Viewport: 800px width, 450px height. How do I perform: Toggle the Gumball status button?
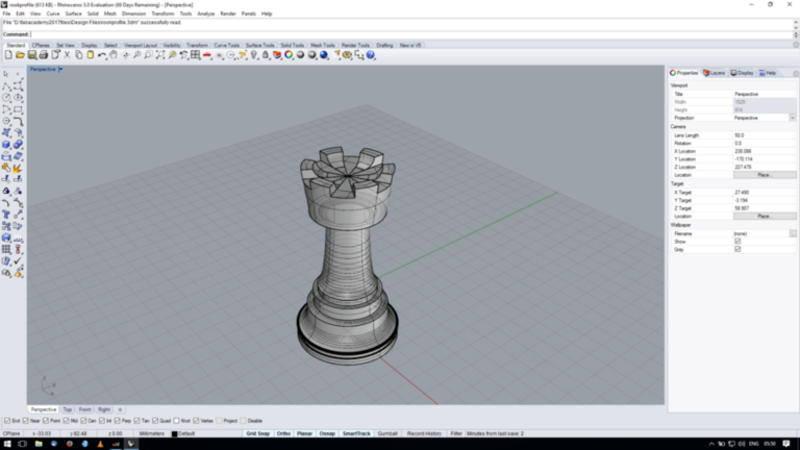point(387,434)
